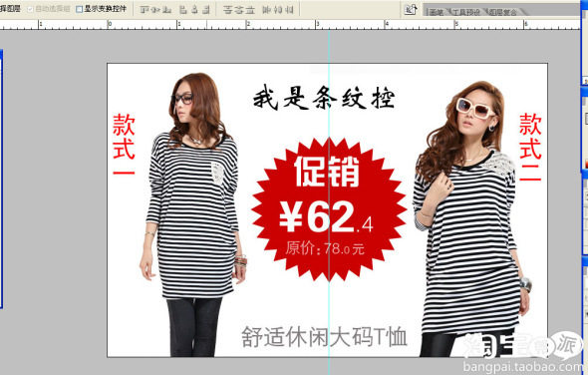Click the align left edges icon

(183, 10)
